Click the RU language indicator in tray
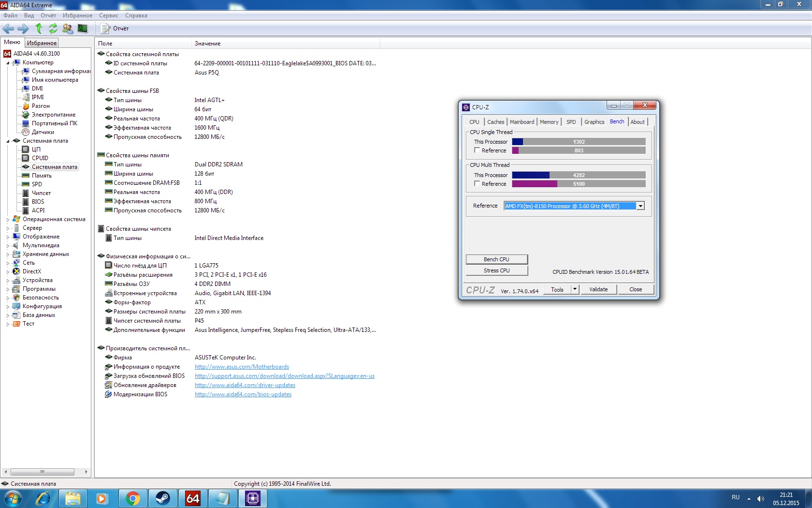 pos(736,497)
